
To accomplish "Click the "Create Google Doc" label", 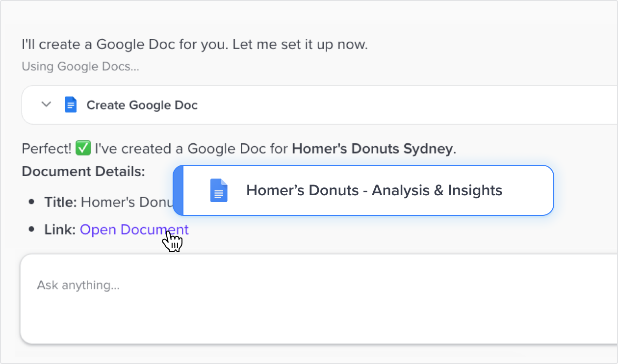I will pos(142,104).
